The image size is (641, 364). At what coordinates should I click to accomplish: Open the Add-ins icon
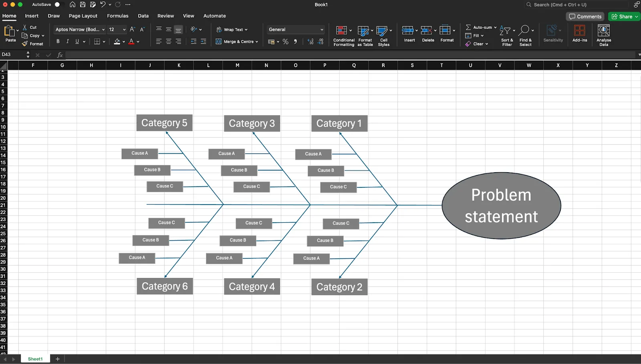[579, 30]
